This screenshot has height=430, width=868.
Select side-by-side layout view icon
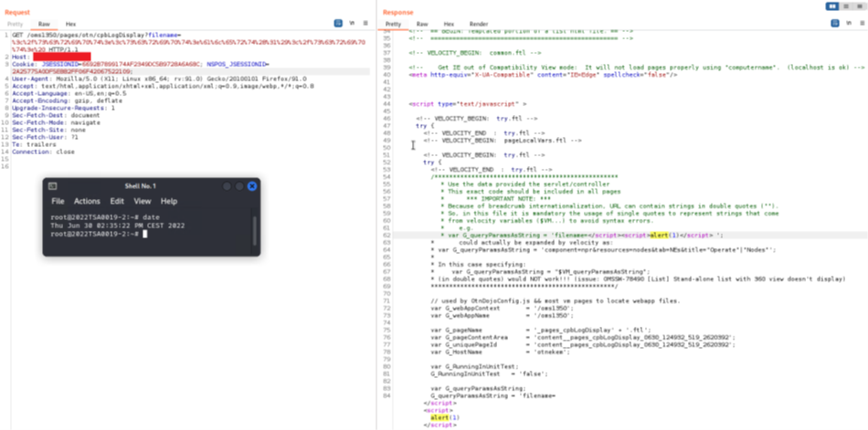[831, 6]
